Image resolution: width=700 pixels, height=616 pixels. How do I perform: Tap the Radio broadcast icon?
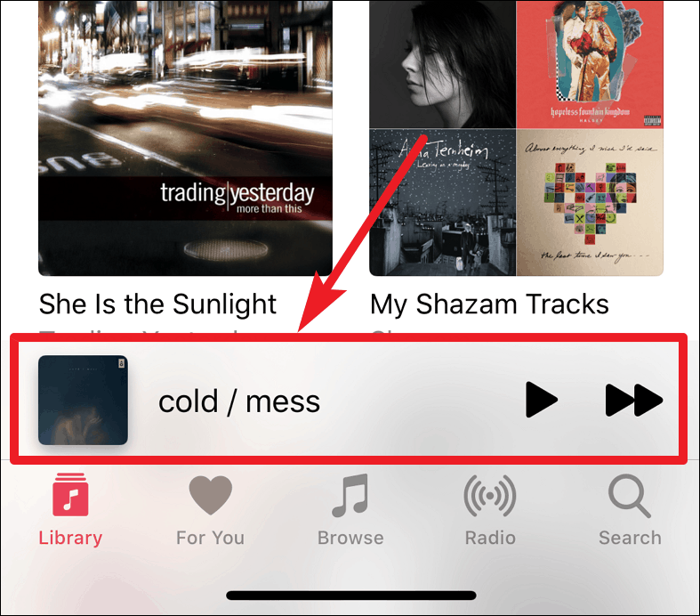490,496
